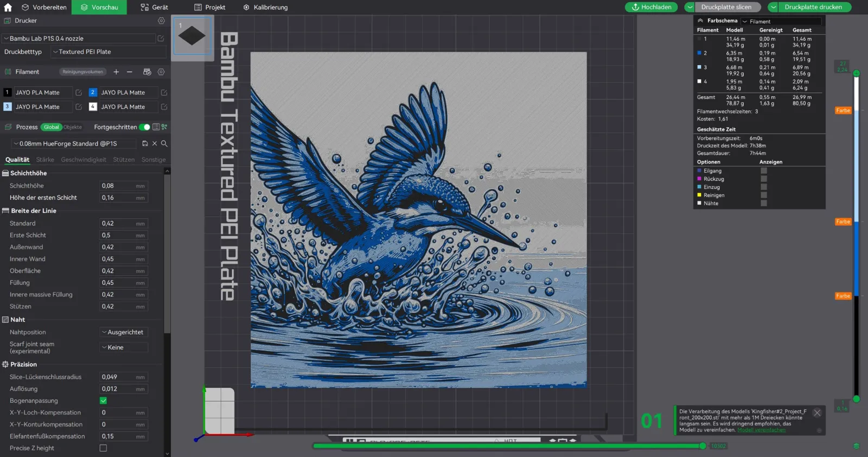
Task: Open the Nahtposition Ausgerichtet dropdown
Action: 124,332
